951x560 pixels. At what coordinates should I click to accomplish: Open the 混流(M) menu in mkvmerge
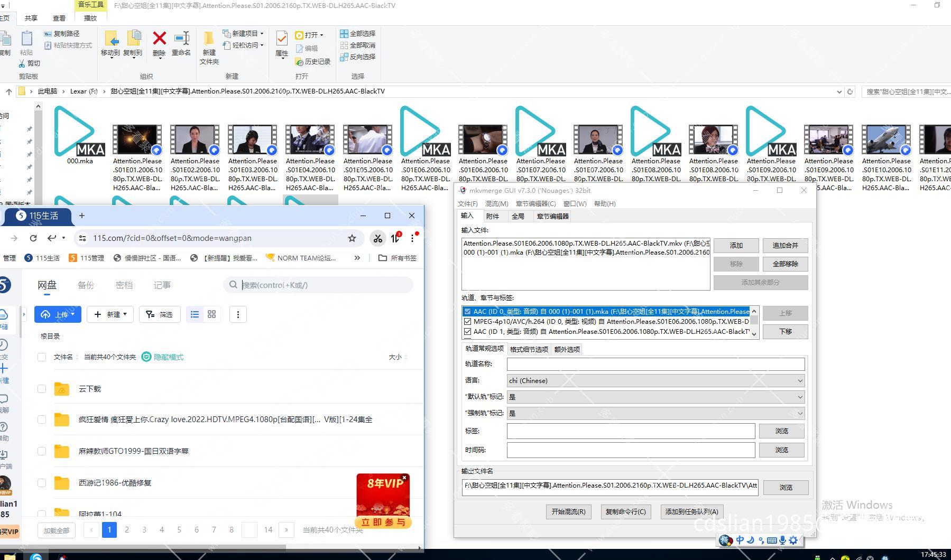(496, 203)
